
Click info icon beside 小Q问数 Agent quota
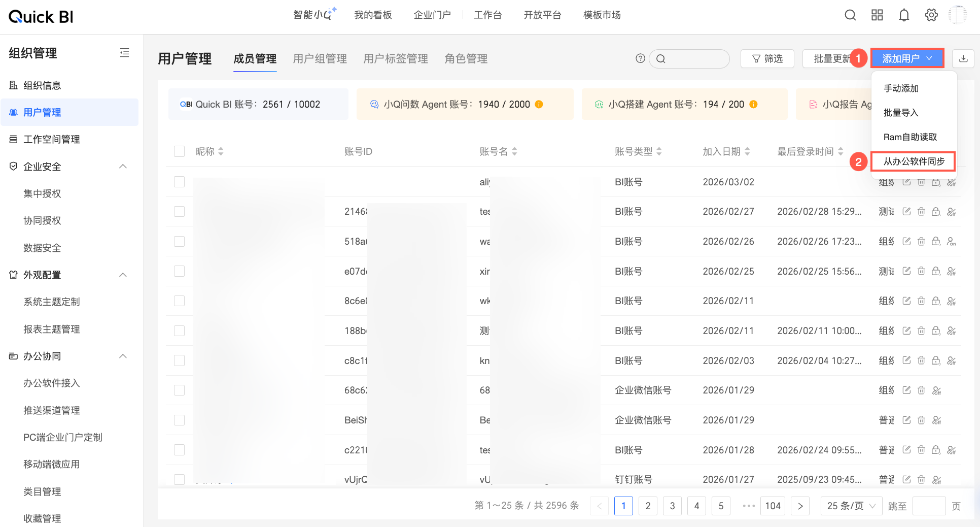click(x=539, y=104)
